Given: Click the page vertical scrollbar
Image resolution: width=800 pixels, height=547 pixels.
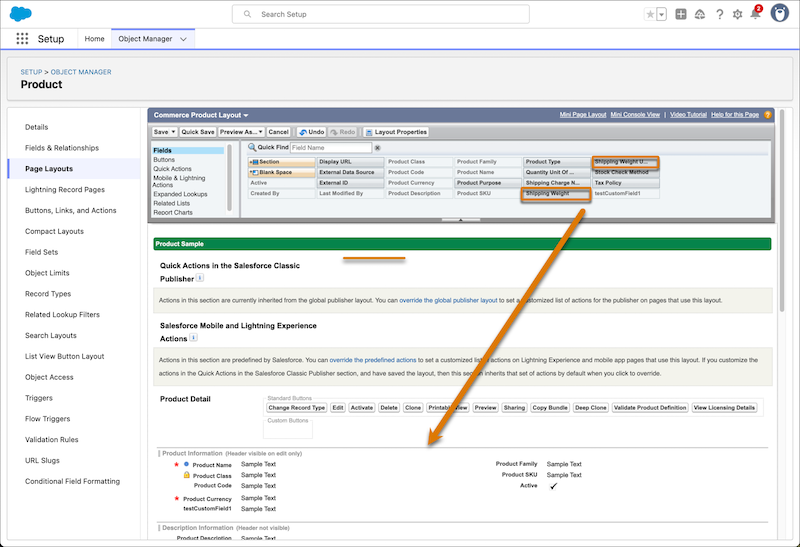Looking at the screenshot, I should (x=782, y=210).
